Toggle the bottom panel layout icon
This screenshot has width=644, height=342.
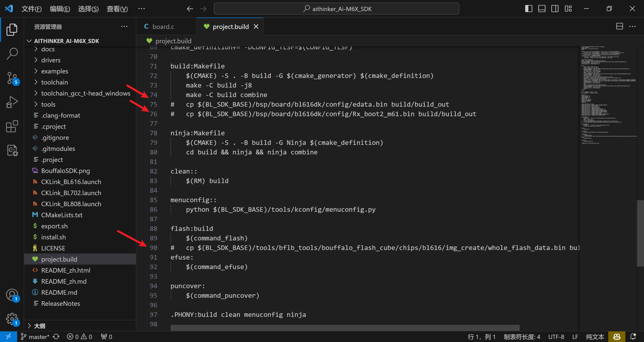(x=542, y=9)
